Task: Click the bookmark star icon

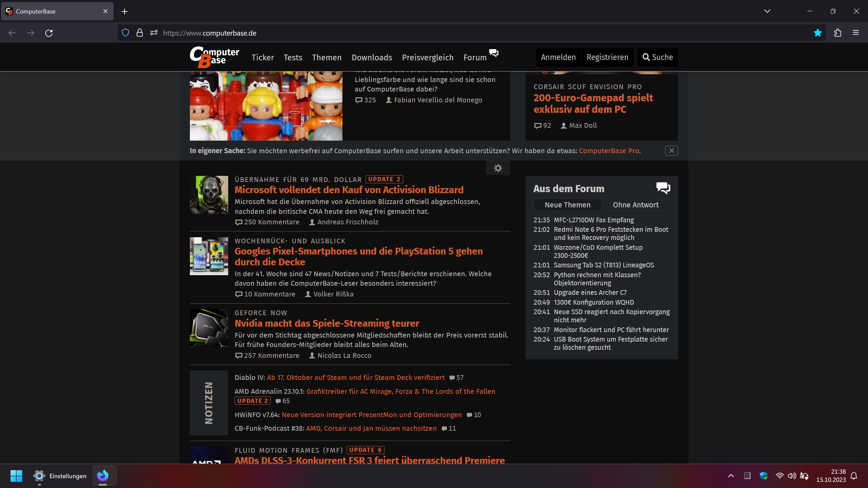Action: [x=817, y=33]
